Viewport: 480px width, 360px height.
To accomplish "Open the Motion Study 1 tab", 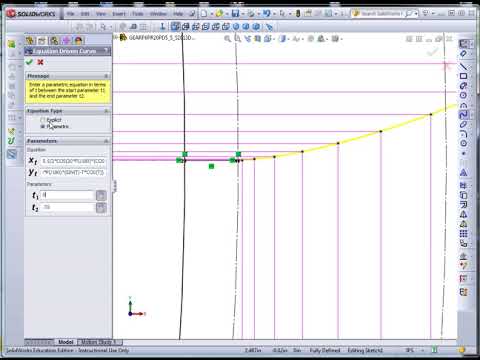I will 99,342.
